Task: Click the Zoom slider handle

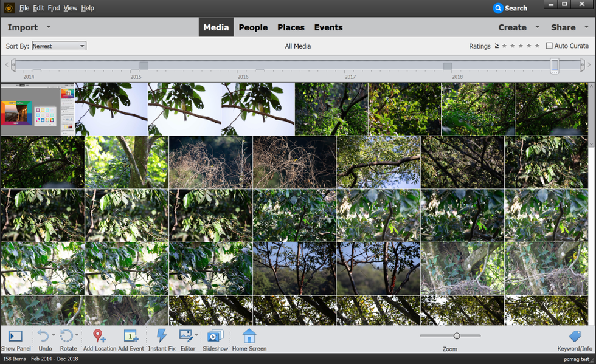Action: (x=457, y=335)
